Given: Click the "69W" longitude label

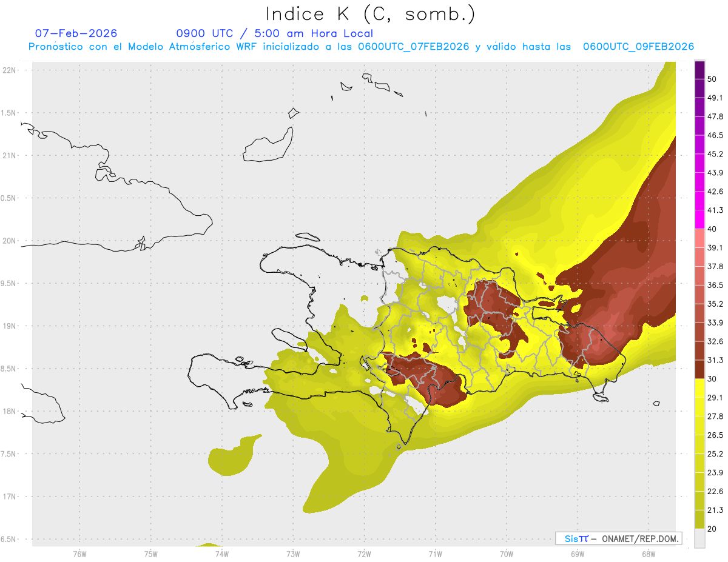Looking at the screenshot, I should [x=578, y=554].
